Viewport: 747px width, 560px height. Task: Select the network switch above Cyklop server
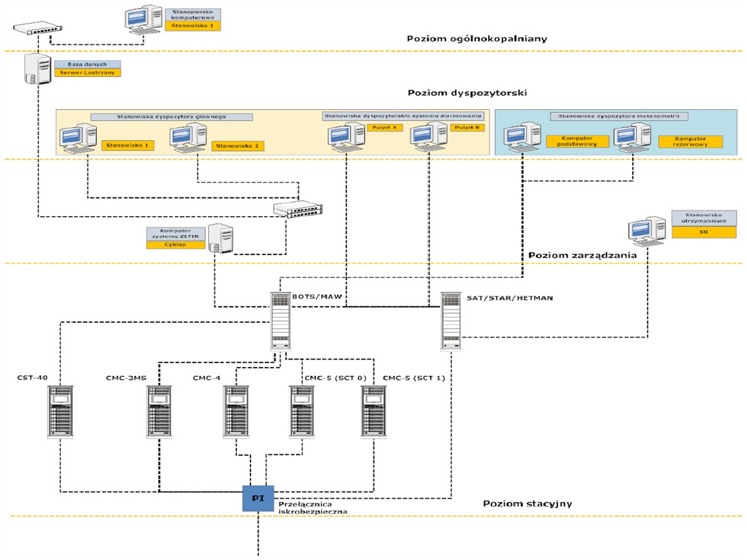click(x=298, y=209)
